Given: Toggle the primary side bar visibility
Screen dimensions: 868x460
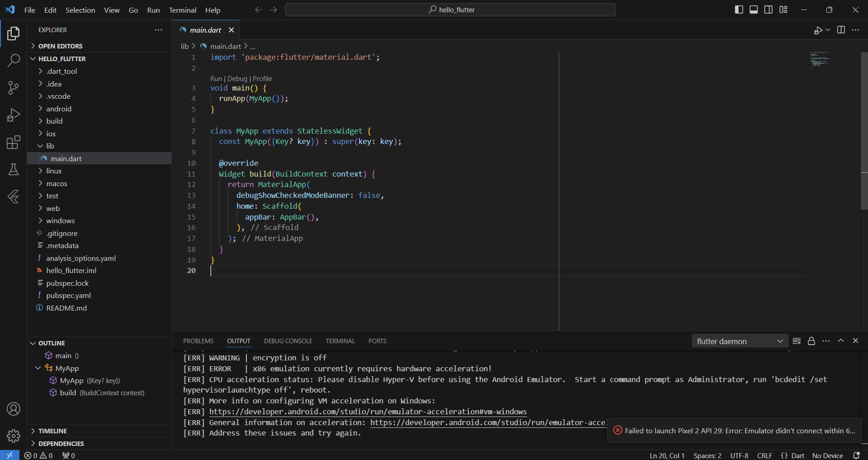Looking at the screenshot, I should [x=739, y=10].
